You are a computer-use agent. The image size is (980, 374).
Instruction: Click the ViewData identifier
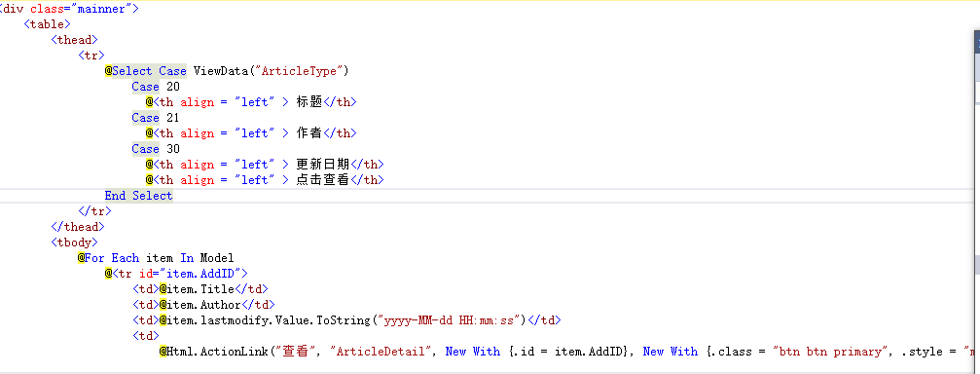pyautogui.click(x=221, y=71)
